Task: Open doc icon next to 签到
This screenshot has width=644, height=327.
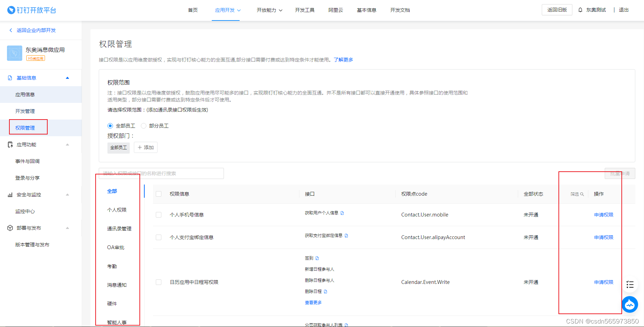Action: pos(317,258)
